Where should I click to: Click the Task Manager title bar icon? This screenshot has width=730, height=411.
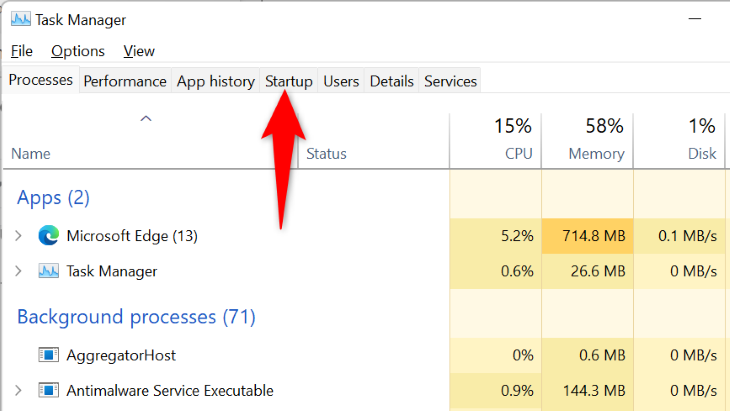(x=19, y=19)
